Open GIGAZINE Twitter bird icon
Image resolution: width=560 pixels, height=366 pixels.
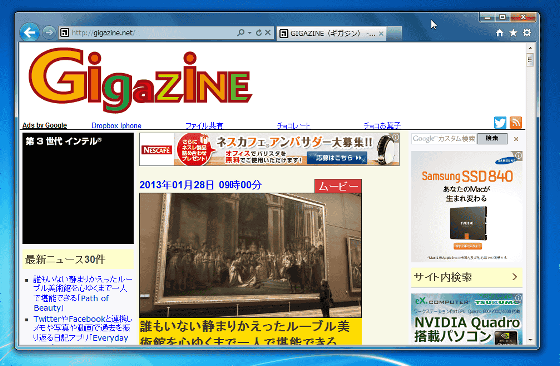(x=500, y=122)
